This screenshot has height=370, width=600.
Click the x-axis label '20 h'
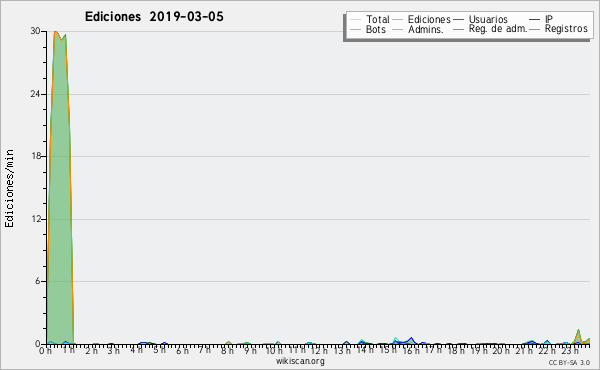[501, 351]
